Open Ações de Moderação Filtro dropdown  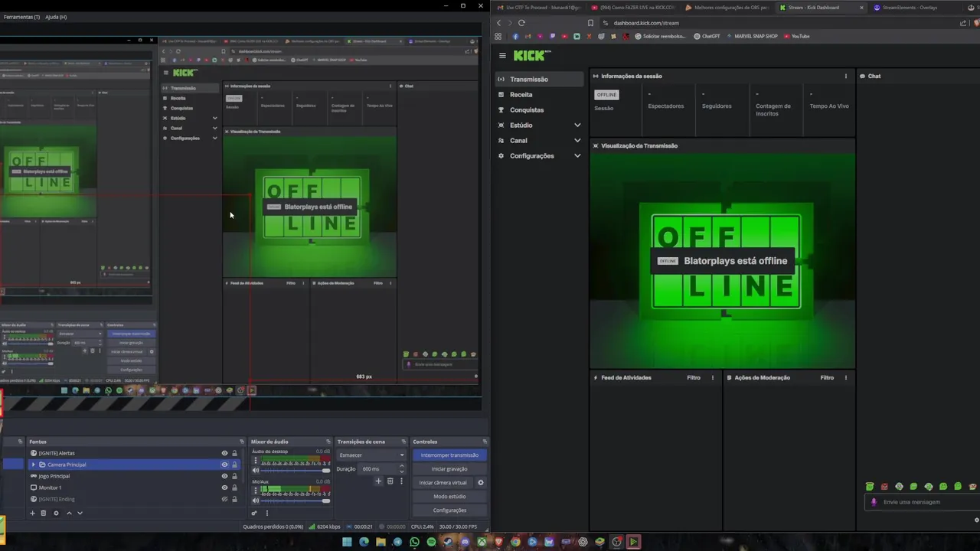pyautogui.click(x=827, y=377)
